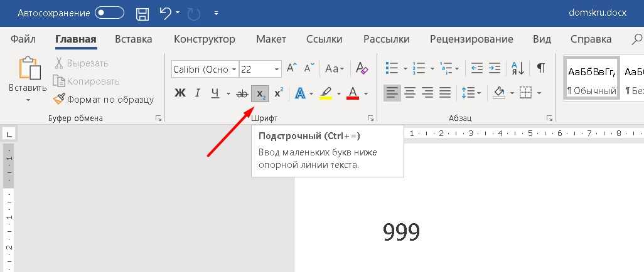Switch to the Вставка tab
Viewport: 644px width, 272px height.
(x=134, y=39)
